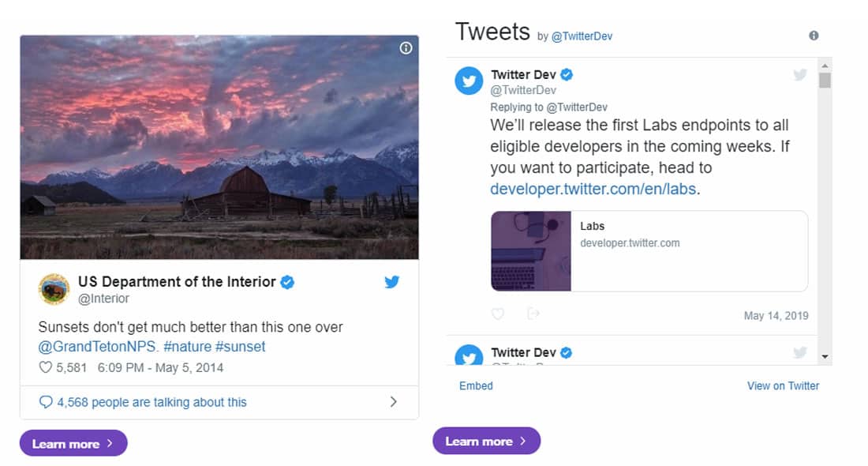Like the Labs endpoints tweet
This screenshot has width=868, height=466.
point(498,314)
